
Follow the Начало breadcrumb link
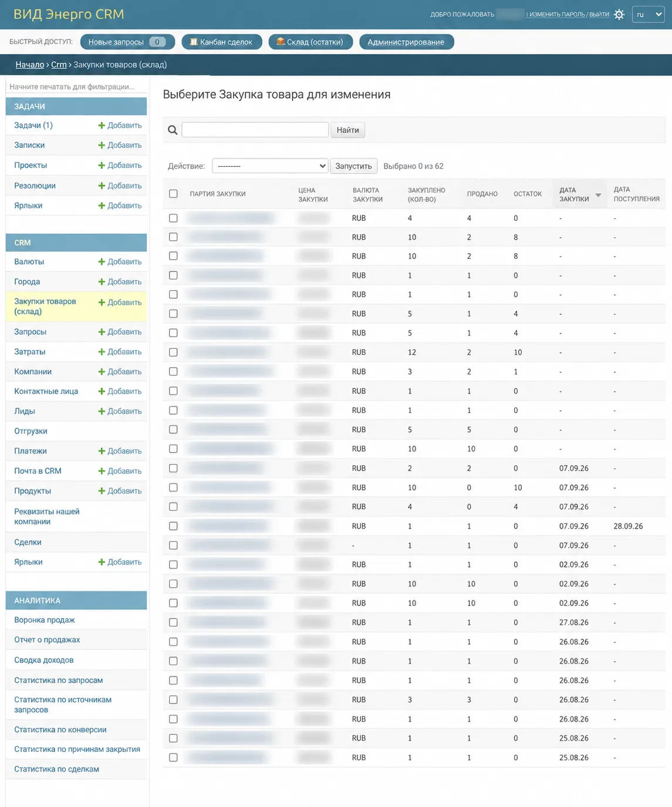click(30, 65)
